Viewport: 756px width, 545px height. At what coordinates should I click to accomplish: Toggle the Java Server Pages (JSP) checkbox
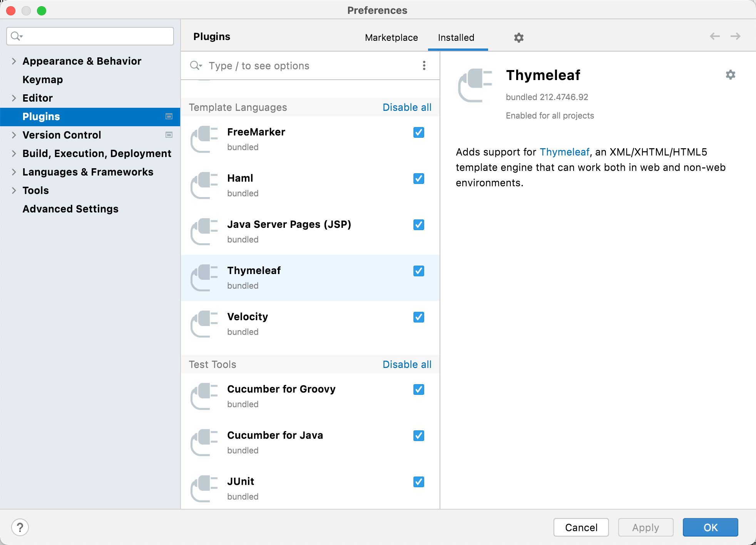tap(418, 225)
